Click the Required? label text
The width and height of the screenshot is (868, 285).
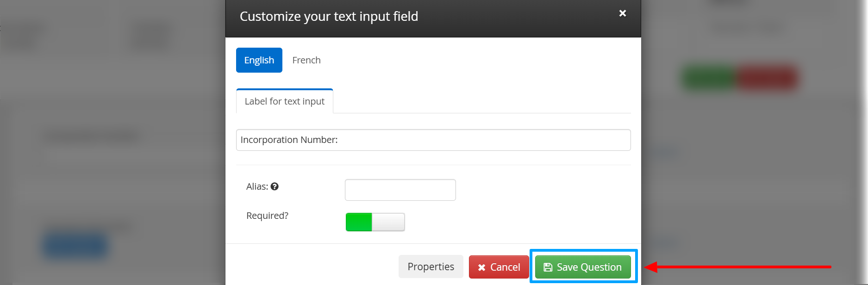267,216
